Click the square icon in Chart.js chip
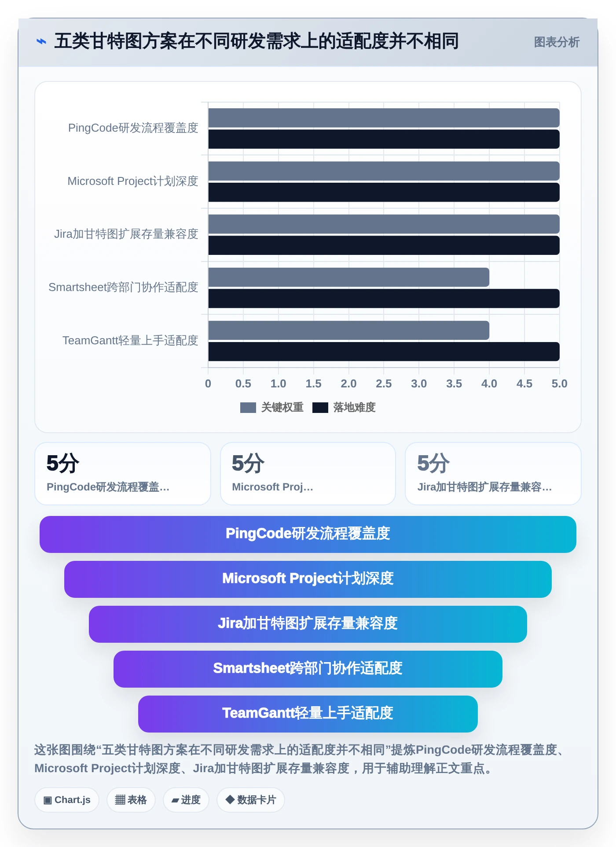616x847 pixels. pos(48,800)
